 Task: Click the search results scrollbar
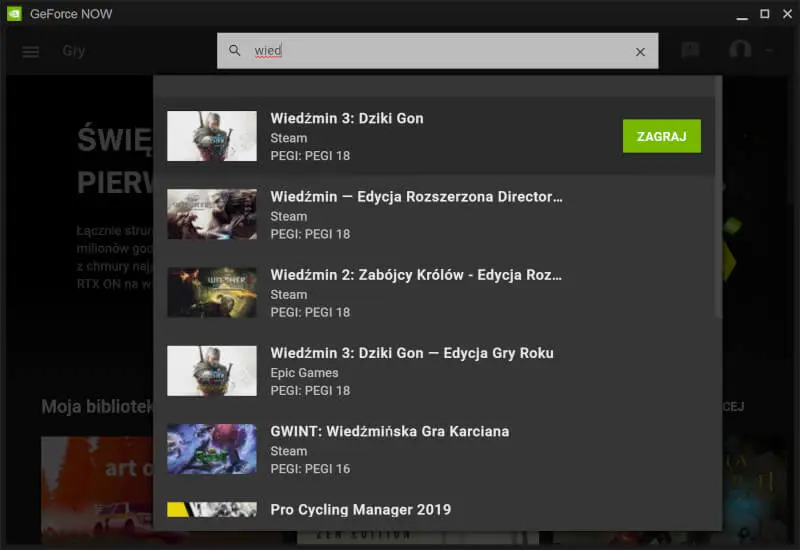[718, 196]
